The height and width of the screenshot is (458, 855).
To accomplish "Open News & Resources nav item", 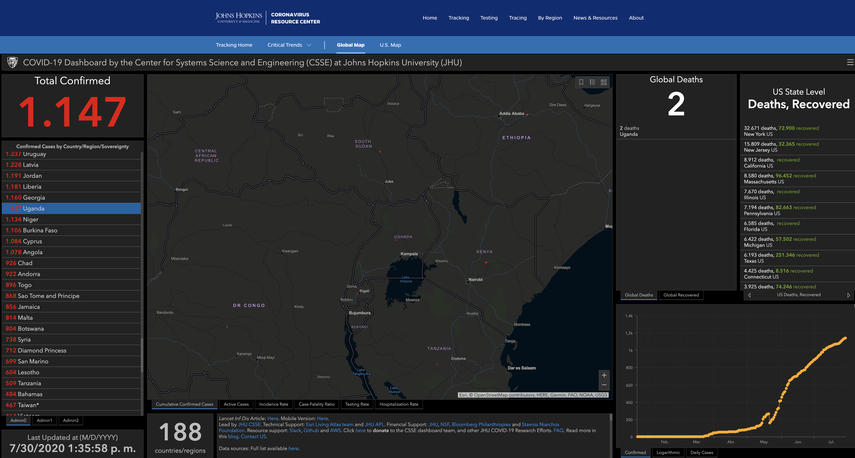I will coord(595,18).
